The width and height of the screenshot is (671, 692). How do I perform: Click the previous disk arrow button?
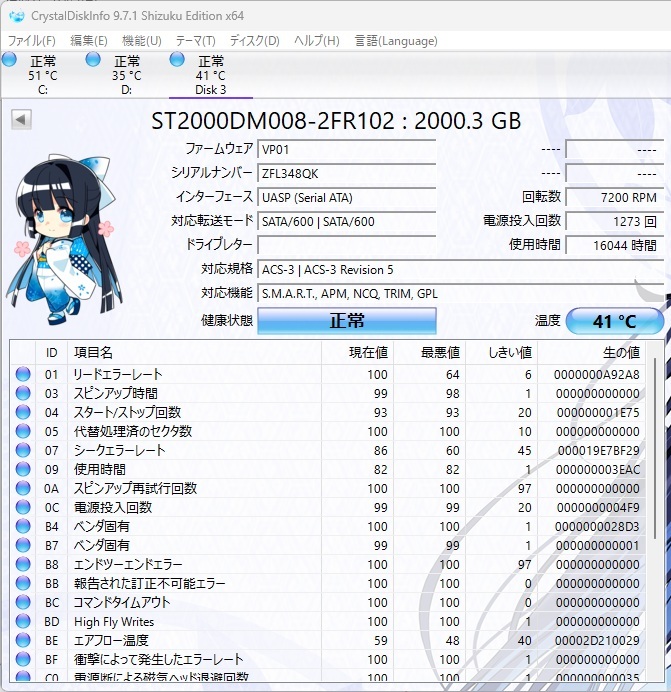(21, 119)
